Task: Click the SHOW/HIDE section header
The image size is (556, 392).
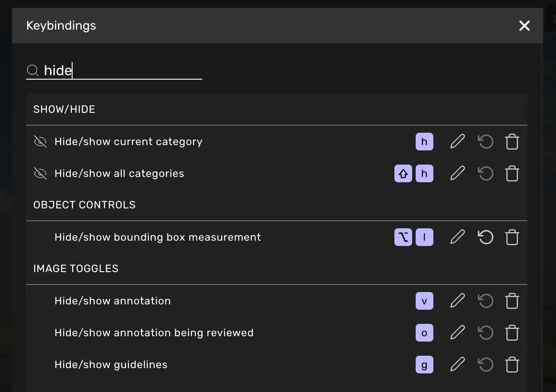Action: click(64, 109)
